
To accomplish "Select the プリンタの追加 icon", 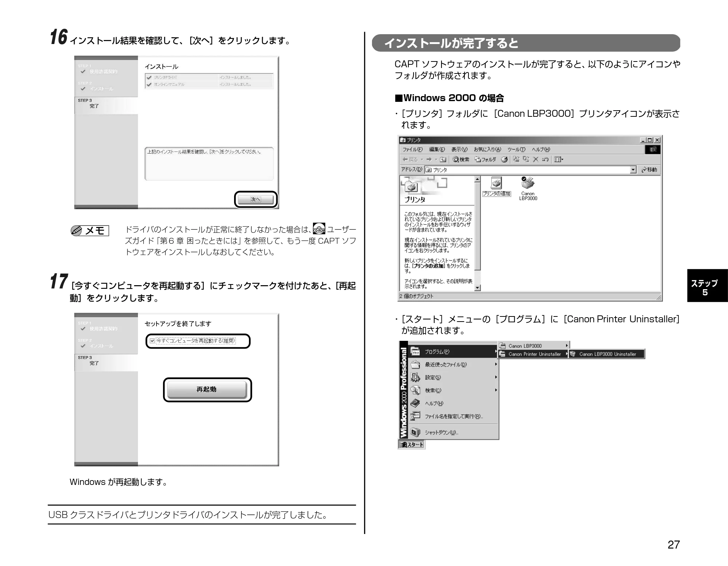I will click(496, 187).
